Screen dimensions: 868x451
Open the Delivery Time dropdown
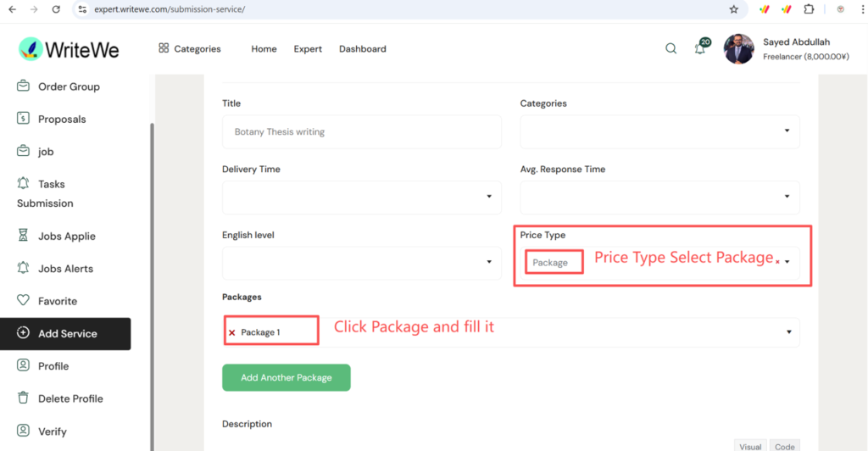pos(361,197)
